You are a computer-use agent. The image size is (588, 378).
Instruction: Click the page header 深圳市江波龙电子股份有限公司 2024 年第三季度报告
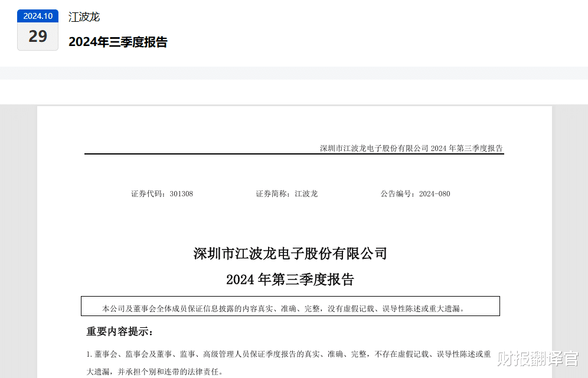tap(411, 149)
